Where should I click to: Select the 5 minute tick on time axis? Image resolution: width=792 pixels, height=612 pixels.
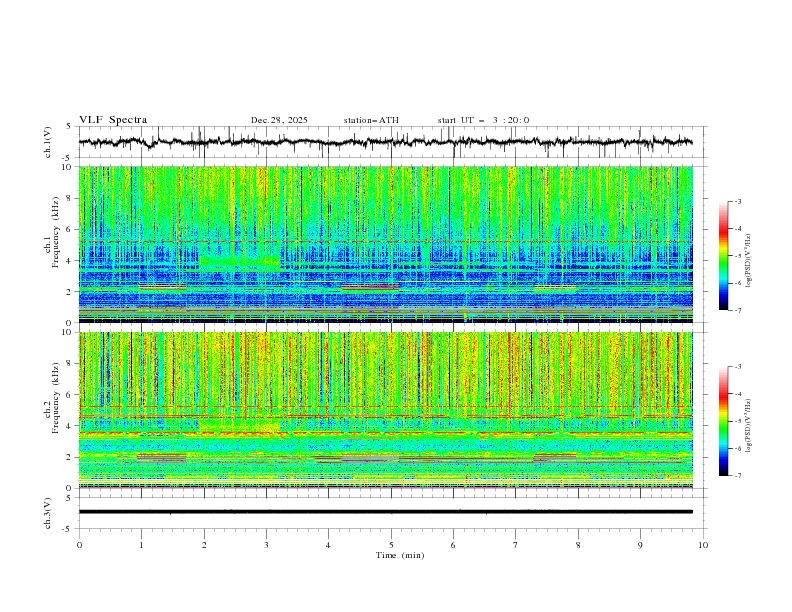[x=391, y=544]
